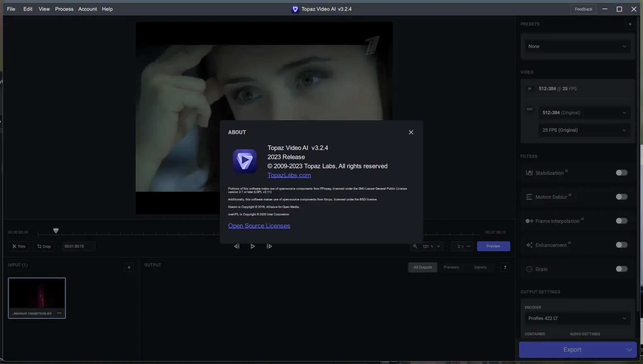Open the preview duration 2 s dropdown

(462, 246)
